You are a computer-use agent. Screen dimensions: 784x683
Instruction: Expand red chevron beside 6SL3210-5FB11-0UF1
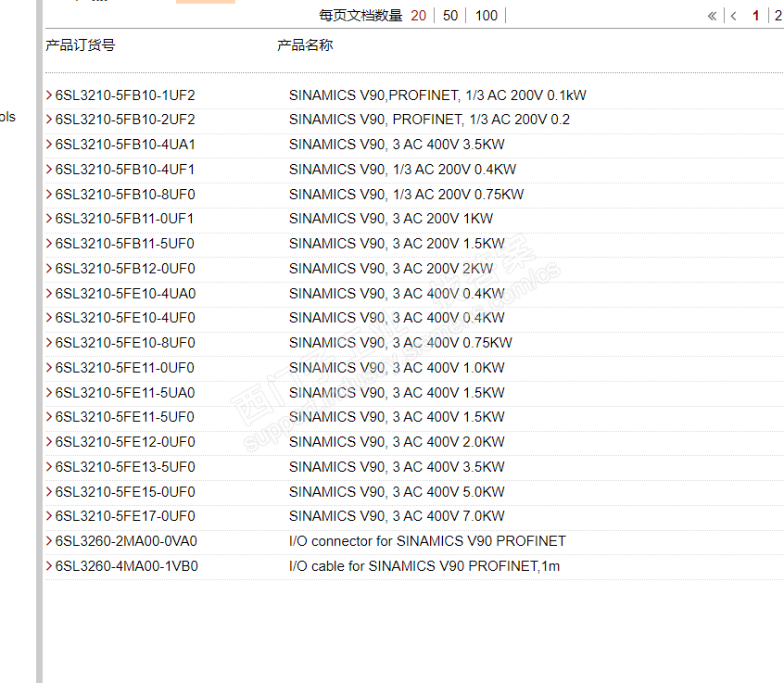pyautogui.click(x=49, y=218)
